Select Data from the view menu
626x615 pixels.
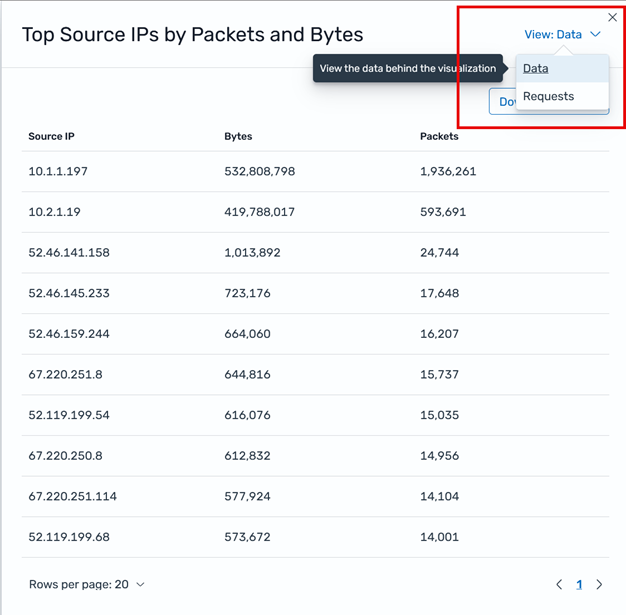coord(562,68)
